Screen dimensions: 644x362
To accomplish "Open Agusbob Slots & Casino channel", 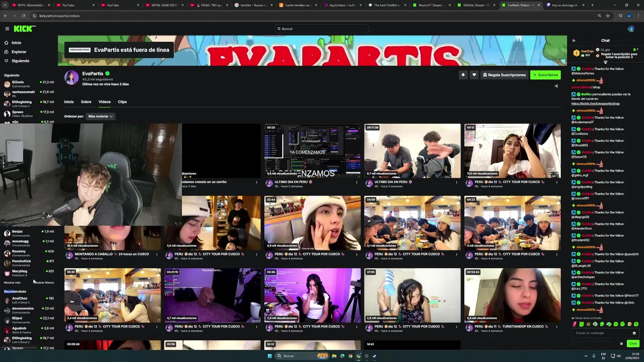I will 29,330.
